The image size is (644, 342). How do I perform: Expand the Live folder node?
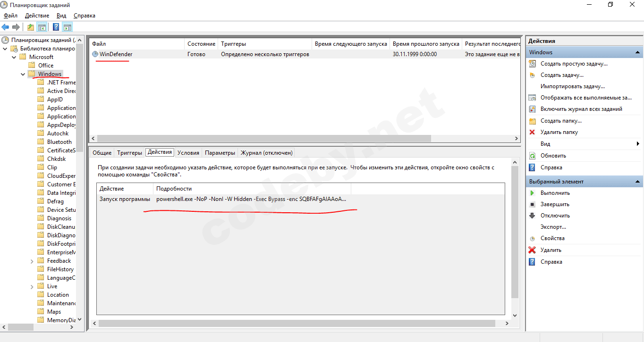tap(32, 286)
